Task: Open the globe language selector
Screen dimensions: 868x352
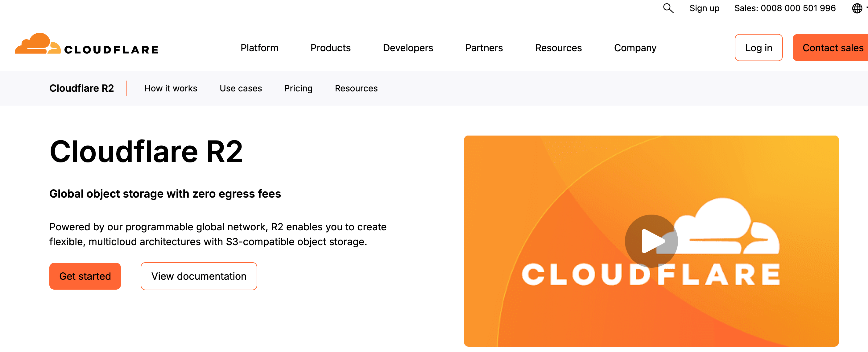Action: tap(857, 8)
